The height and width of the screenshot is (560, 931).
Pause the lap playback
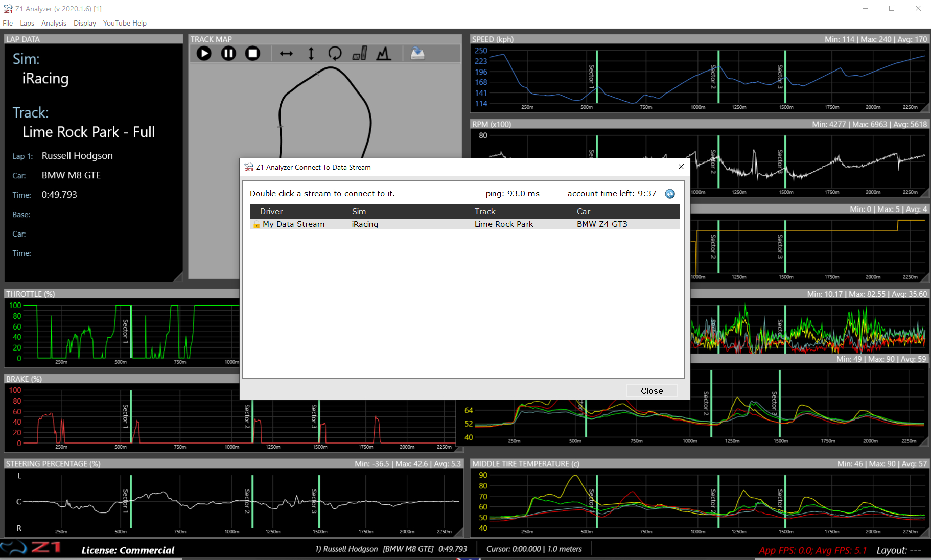point(228,53)
